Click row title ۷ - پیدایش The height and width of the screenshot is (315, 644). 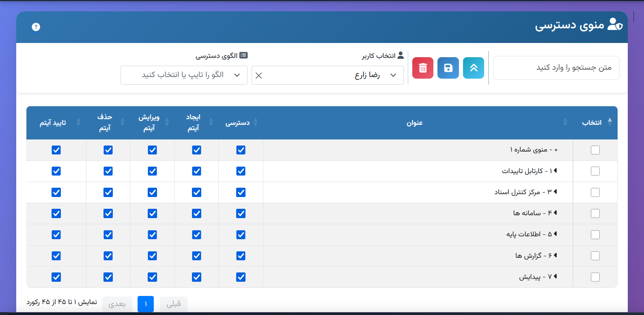(536, 276)
